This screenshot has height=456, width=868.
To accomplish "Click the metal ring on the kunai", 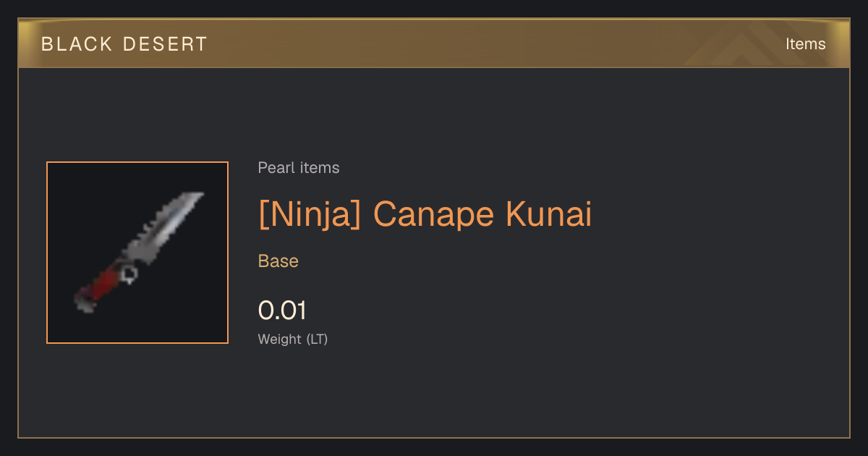I will click(x=130, y=274).
